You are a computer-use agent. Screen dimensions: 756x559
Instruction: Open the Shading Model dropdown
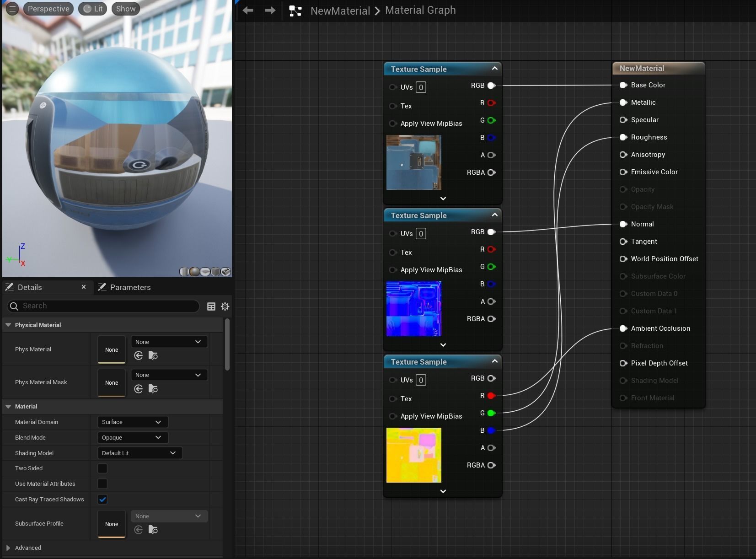coord(140,453)
